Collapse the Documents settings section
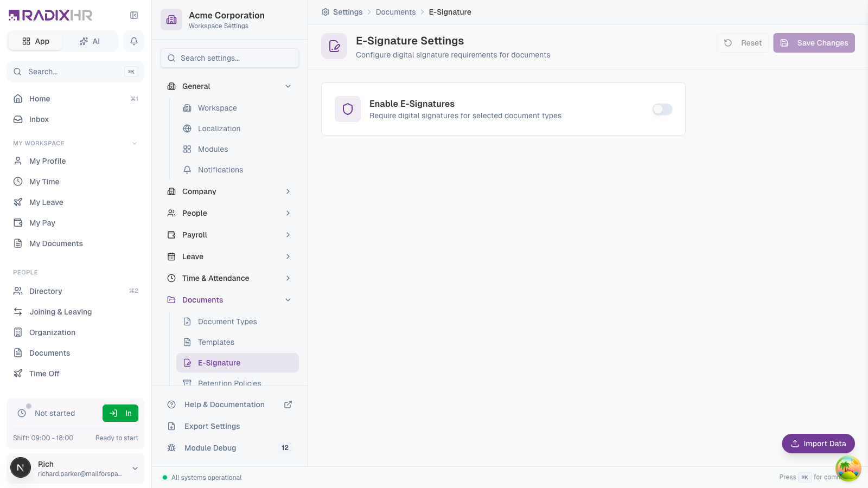Viewport: 868px width, 488px height. [288, 300]
